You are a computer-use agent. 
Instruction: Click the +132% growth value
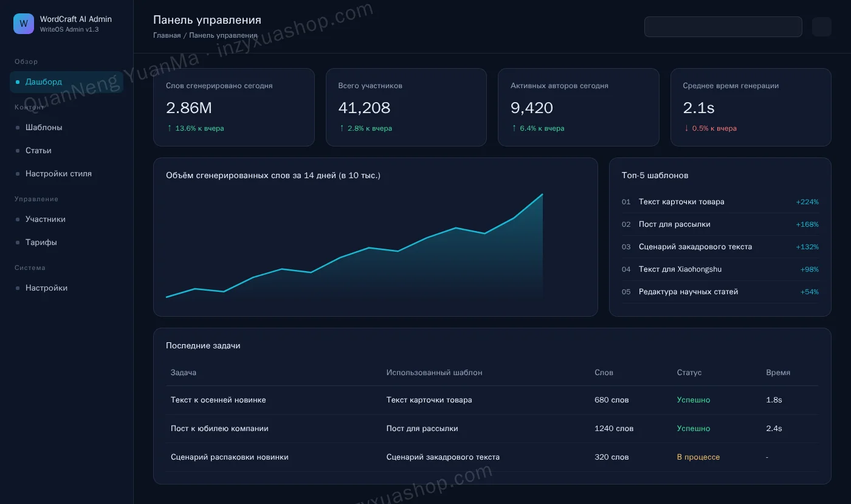tap(807, 247)
